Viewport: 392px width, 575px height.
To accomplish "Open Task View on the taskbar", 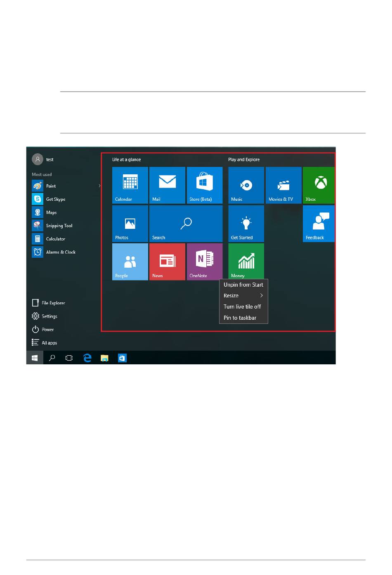I will (x=69, y=358).
